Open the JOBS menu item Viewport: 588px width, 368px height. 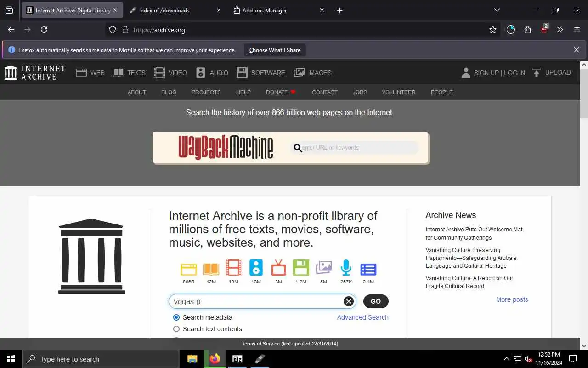click(x=360, y=92)
